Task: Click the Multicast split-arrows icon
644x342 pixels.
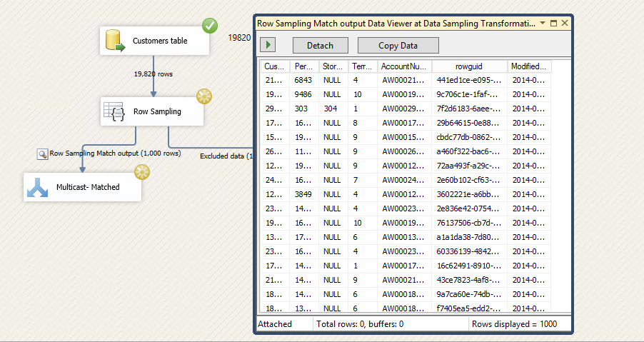Action: point(38,187)
